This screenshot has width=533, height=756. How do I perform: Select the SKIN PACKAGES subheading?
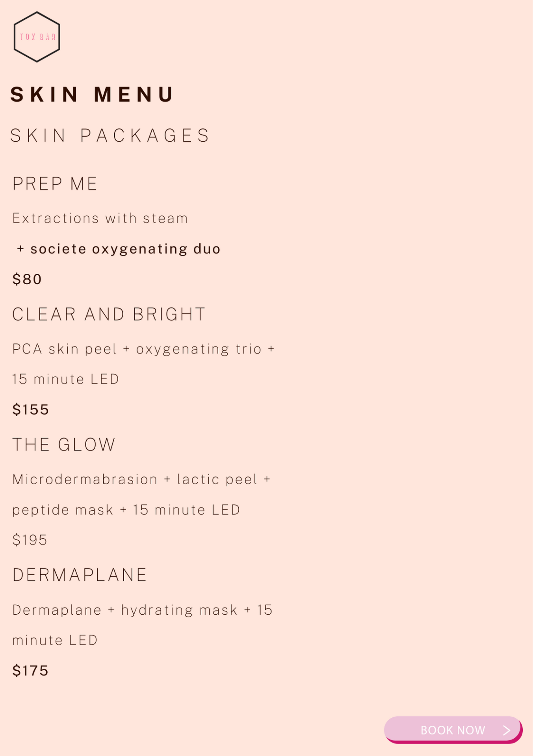110,135
